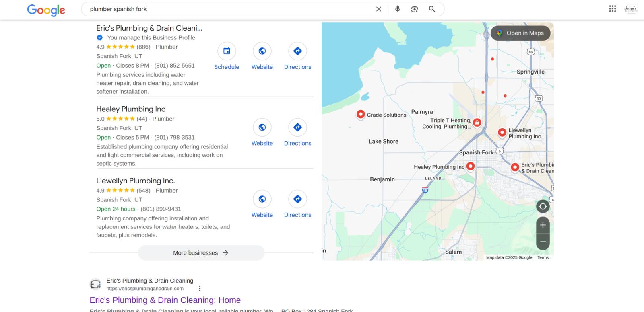644x312 pixels.
Task: Click the Schedule icon for Eric's Plumbing
Action: click(x=227, y=51)
